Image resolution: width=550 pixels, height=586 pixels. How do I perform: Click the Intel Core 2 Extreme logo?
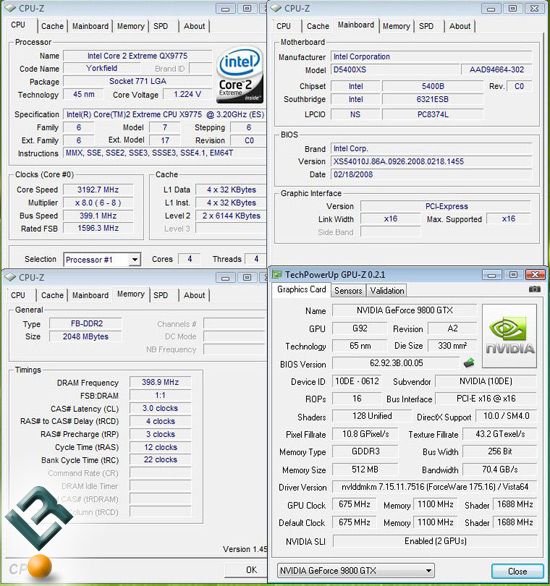(240, 75)
